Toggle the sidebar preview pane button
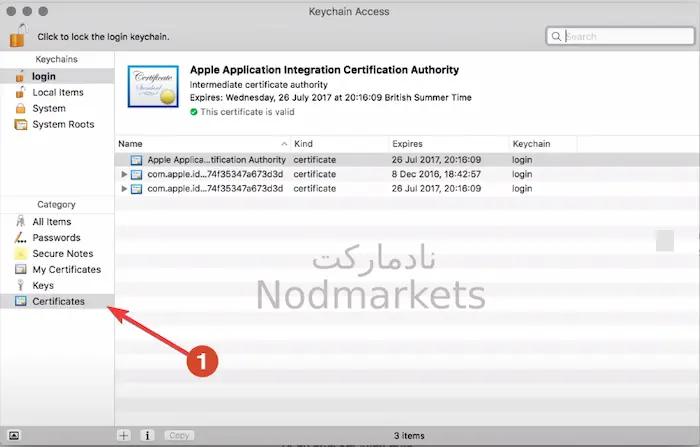700x447 pixels. [x=14, y=435]
